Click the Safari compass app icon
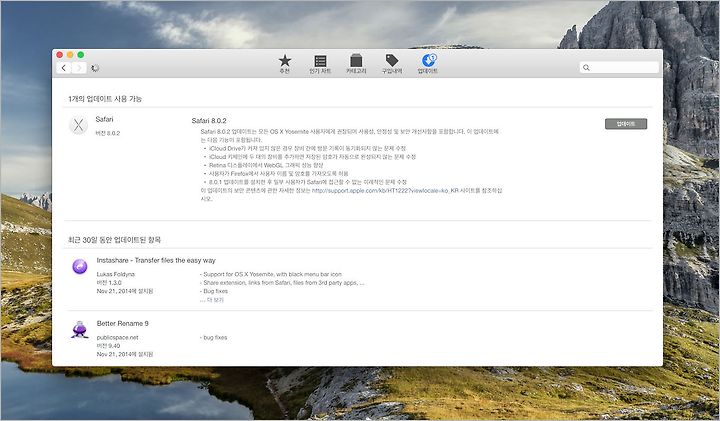Image resolution: width=720 pixels, height=421 pixels. click(x=79, y=125)
